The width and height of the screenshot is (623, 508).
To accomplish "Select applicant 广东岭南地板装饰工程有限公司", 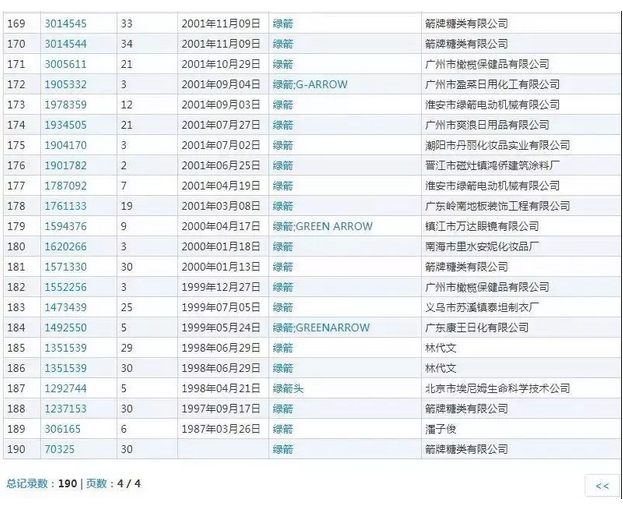I will click(497, 206).
